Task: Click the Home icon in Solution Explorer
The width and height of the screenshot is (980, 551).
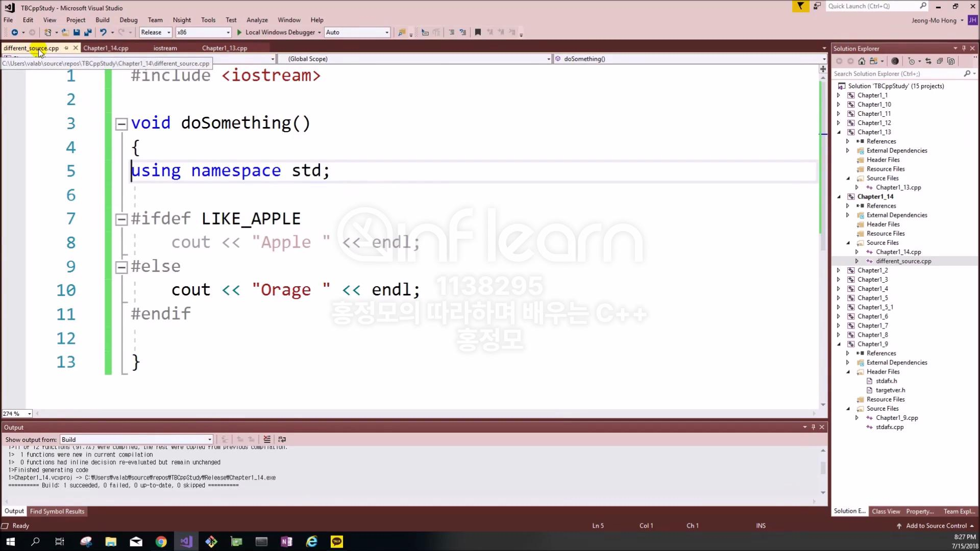Action: tap(862, 61)
